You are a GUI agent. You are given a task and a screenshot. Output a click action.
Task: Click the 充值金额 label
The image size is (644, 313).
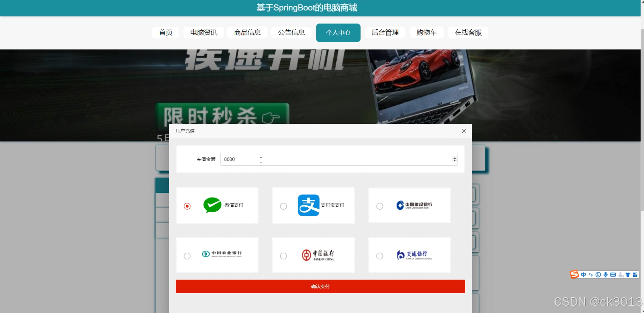206,159
